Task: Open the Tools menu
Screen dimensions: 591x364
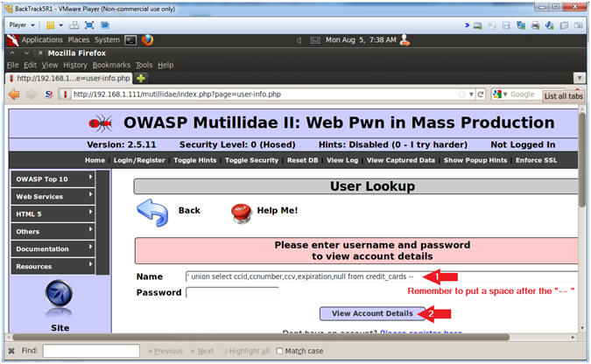Action: click(144, 66)
